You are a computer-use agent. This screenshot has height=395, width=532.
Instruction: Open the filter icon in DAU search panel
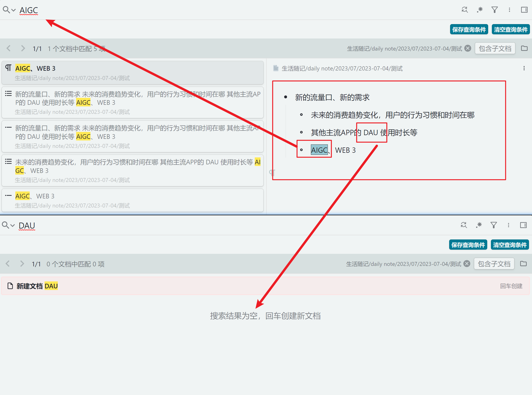(x=493, y=225)
